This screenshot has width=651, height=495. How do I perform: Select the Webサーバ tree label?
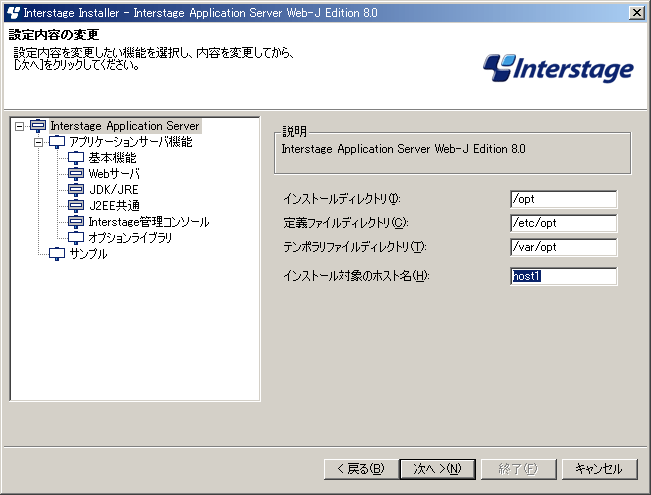click(x=114, y=174)
